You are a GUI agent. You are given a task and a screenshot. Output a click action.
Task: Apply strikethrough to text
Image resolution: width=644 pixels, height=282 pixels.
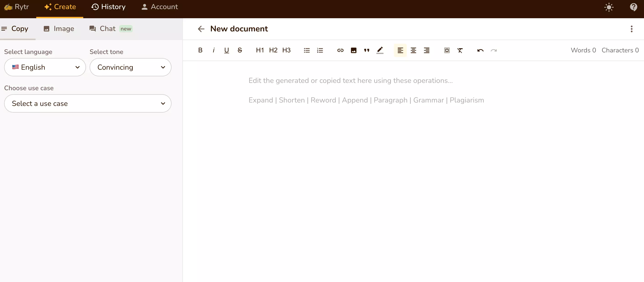[x=240, y=50]
